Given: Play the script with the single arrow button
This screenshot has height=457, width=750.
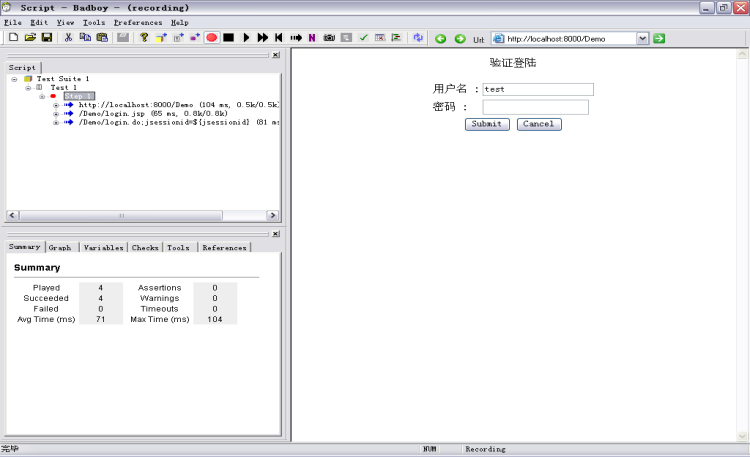Looking at the screenshot, I should (246, 37).
